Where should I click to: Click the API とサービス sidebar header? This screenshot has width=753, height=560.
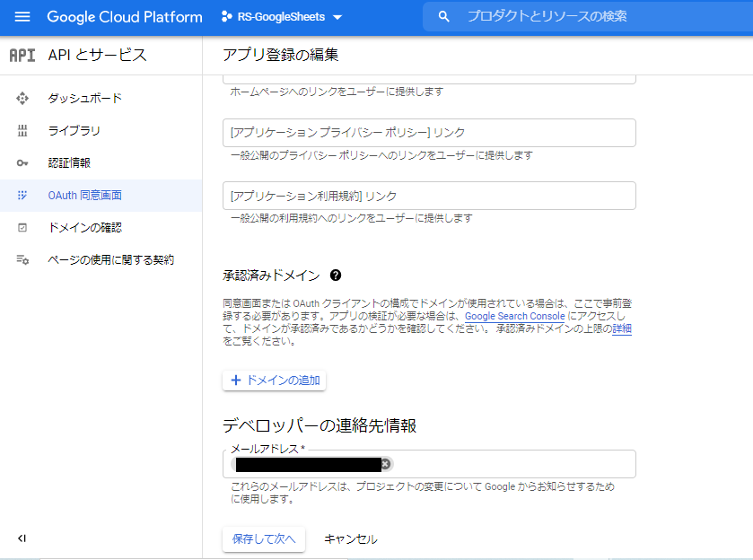[98, 55]
